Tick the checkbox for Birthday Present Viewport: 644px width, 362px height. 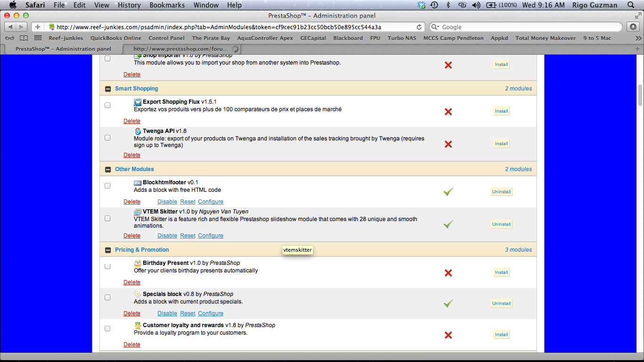point(107,266)
